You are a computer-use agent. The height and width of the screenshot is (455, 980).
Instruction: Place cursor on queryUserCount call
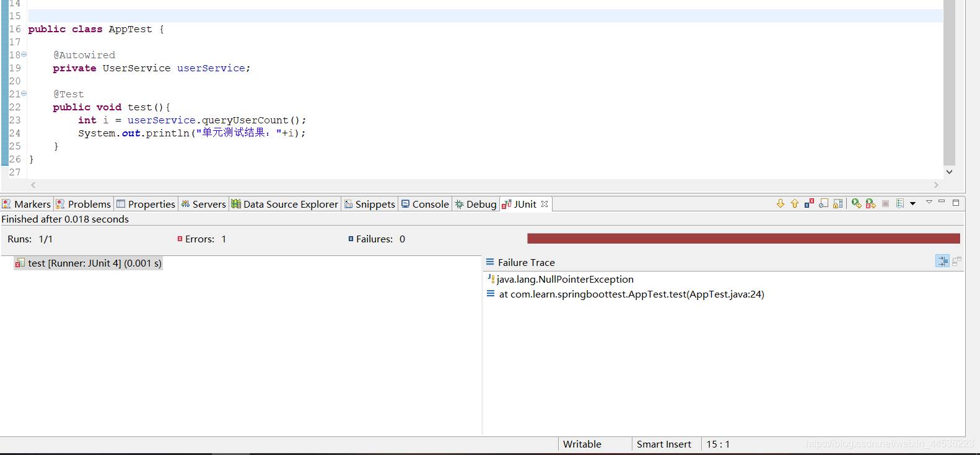(245, 120)
